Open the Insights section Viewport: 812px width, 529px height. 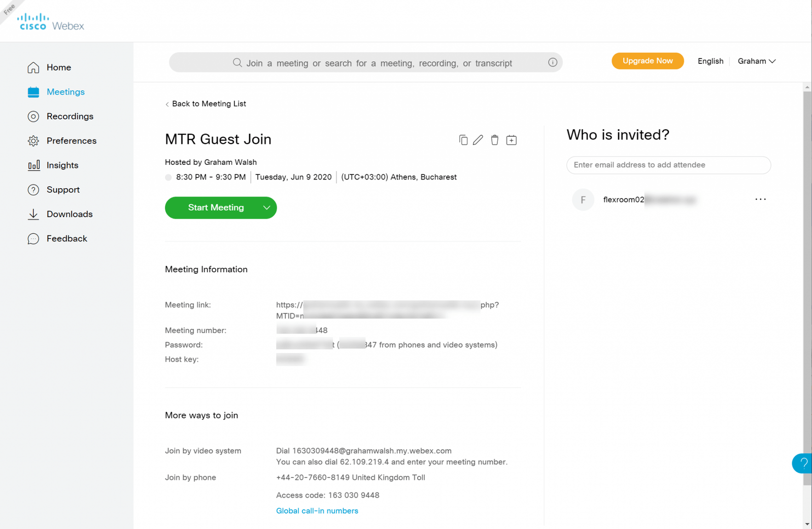tap(62, 165)
